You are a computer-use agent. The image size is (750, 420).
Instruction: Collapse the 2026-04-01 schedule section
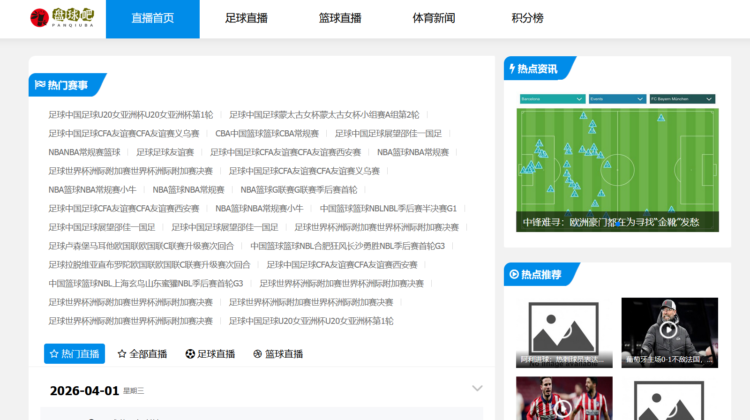pyautogui.click(x=477, y=389)
